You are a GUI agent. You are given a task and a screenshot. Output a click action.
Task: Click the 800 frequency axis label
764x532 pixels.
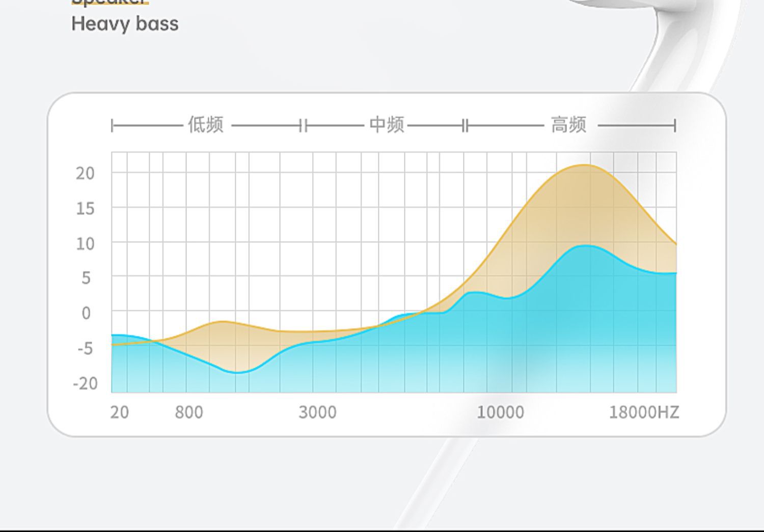pos(188,412)
